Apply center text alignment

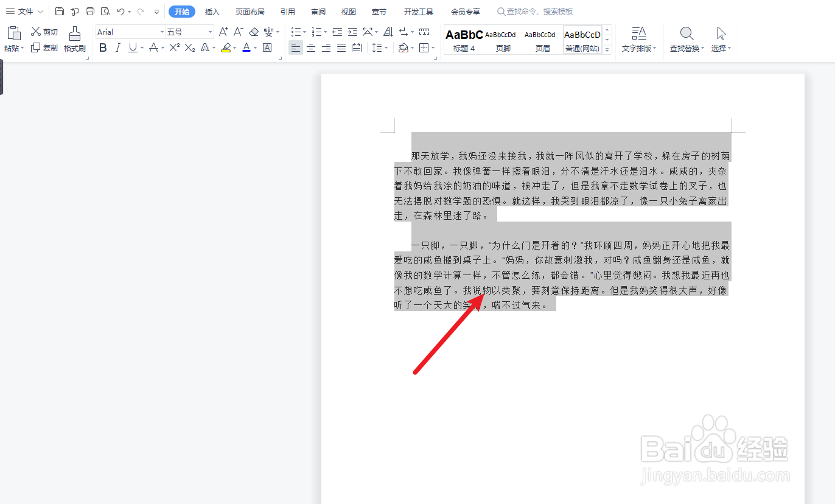[310, 47]
